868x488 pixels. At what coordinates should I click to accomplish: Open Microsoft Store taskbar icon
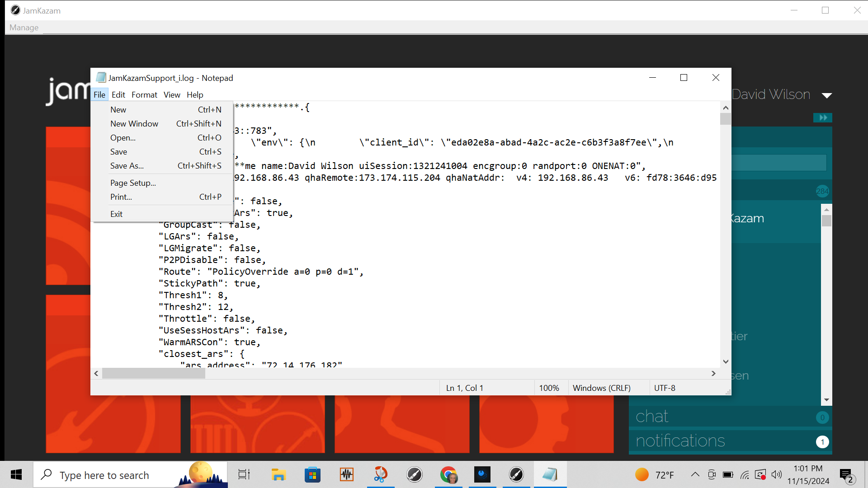pyautogui.click(x=312, y=475)
